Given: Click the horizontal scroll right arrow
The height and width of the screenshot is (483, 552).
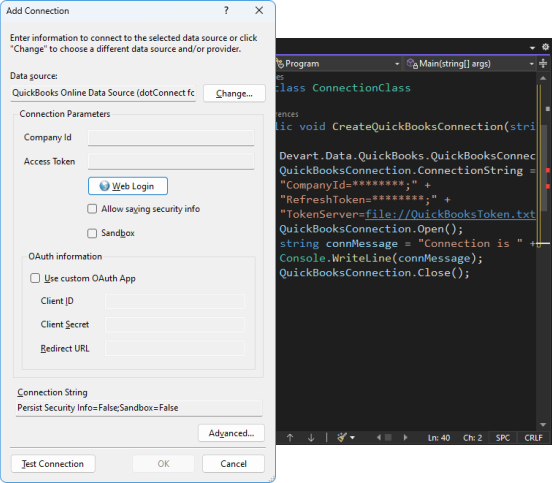Looking at the screenshot, I should point(405,438).
